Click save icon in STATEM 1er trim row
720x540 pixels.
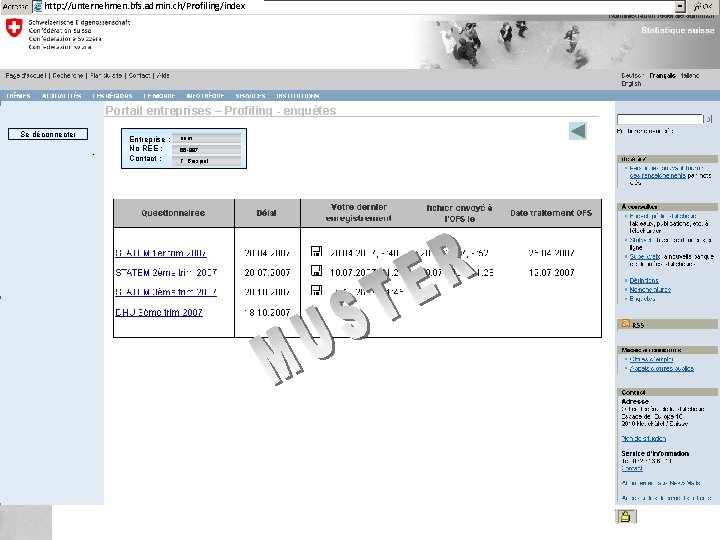click(x=316, y=251)
